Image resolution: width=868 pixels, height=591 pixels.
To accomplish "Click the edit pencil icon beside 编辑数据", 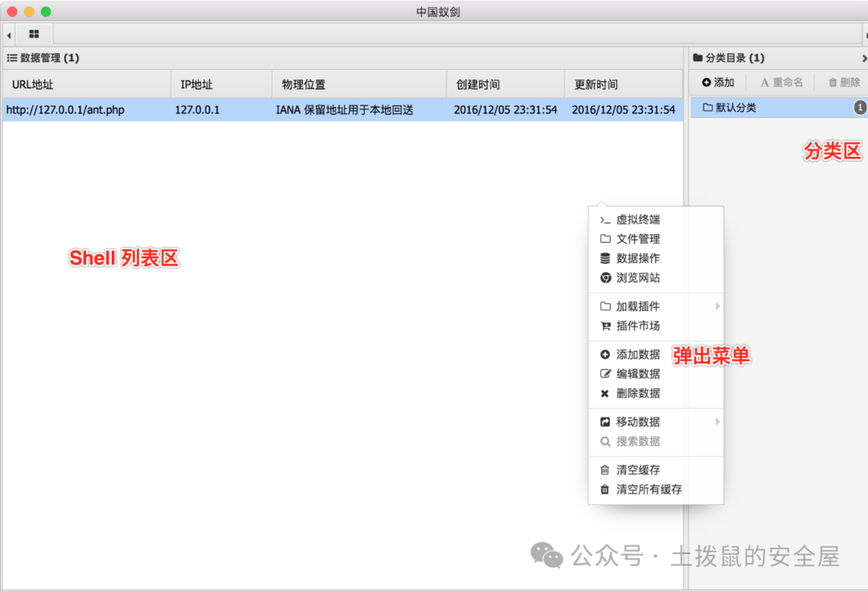I will pos(606,374).
